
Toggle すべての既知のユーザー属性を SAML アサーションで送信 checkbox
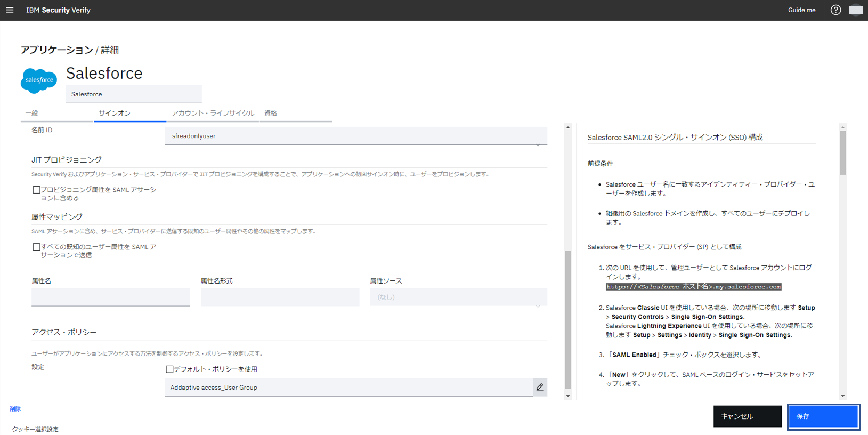tap(36, 247)
